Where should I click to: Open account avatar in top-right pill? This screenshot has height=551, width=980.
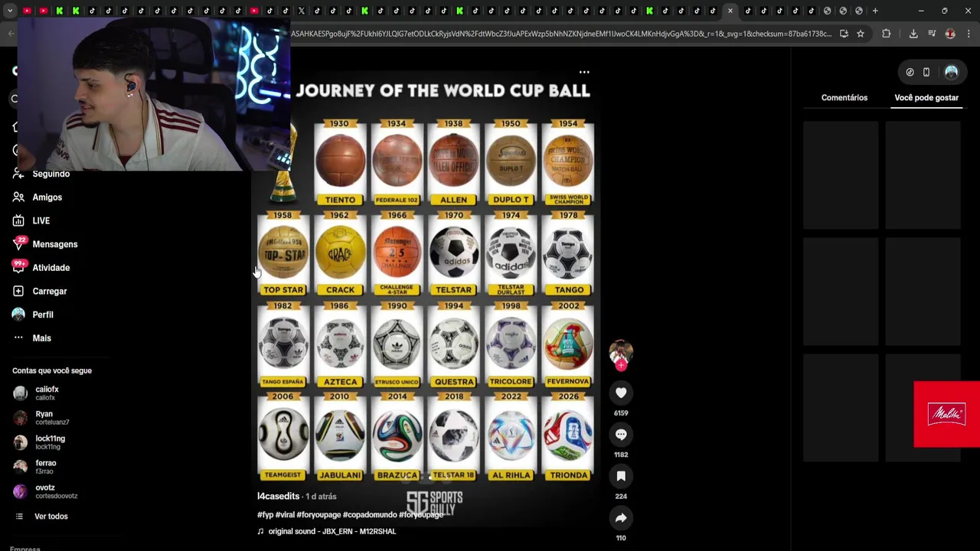pos(951,72)
